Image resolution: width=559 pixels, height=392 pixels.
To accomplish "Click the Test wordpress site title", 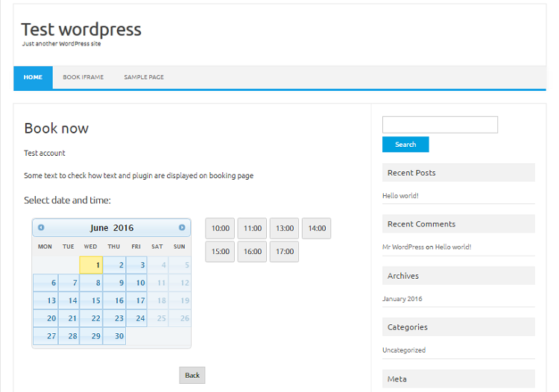I will click(81, 29).
